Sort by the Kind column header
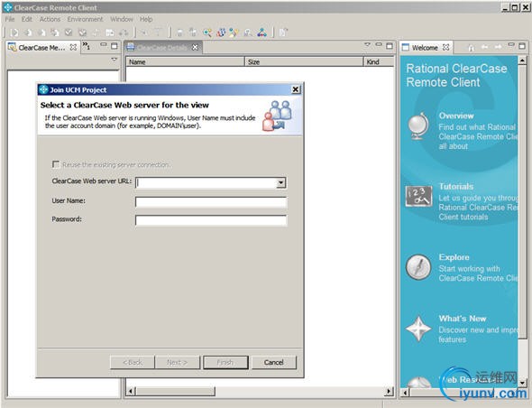The height and width of the screenshot is (408, 532). click(x=379, y=61)
